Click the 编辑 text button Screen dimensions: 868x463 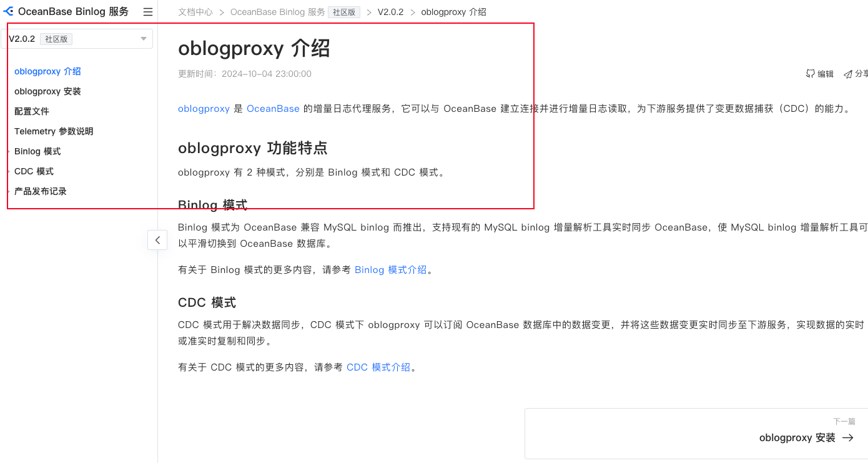tap(826, 74)
